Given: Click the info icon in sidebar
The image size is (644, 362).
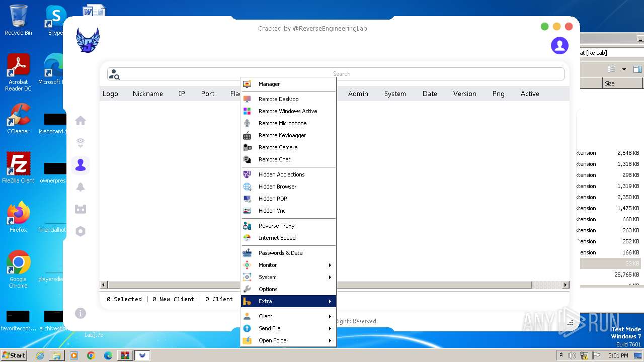Looking at the screenshot, I should tap(80, 313).
